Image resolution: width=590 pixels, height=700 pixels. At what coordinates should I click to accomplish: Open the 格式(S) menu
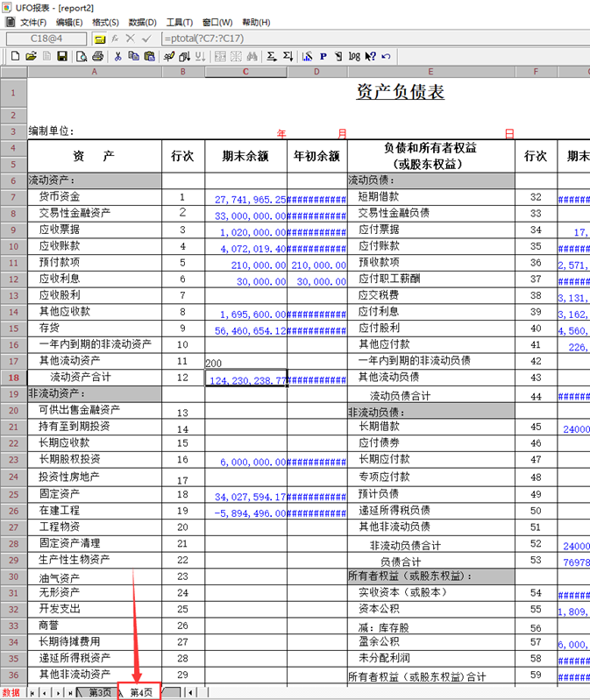tap(105, 22)
